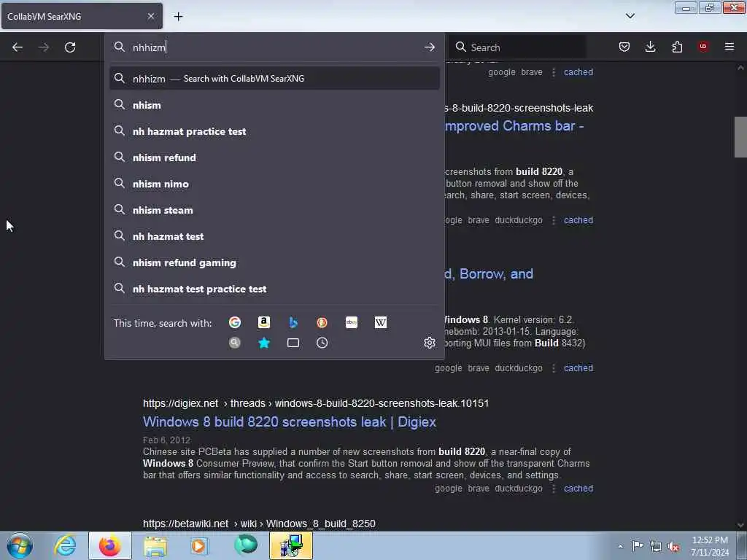This screenshot has width=747, height=560.
Task: Open Windows Explorer from the taskbar
Action: (155, 545)
